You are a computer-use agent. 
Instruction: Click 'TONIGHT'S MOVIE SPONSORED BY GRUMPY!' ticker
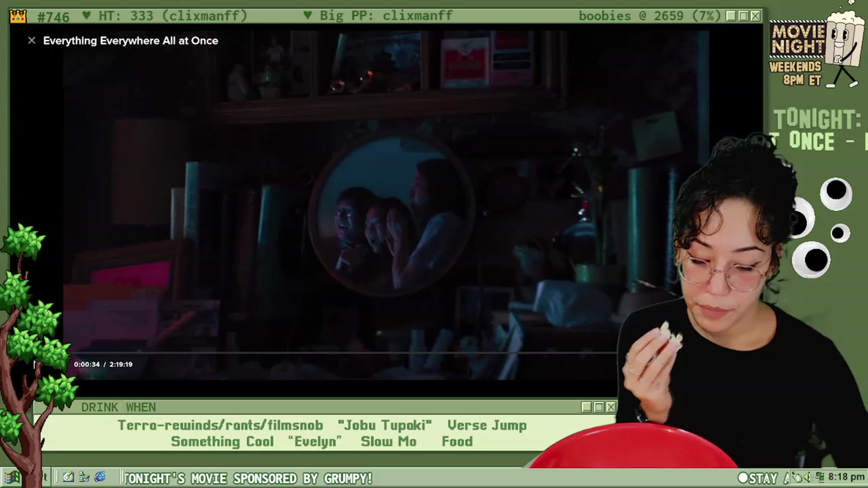(248, 478)
